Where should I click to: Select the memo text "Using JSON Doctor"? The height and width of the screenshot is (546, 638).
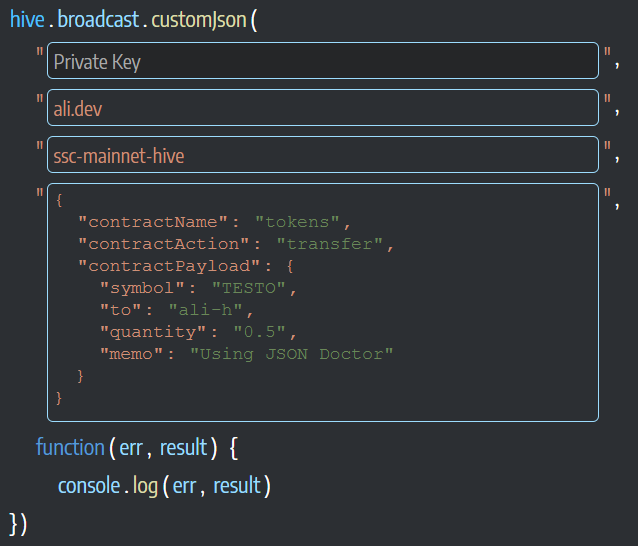coord(292,354)
